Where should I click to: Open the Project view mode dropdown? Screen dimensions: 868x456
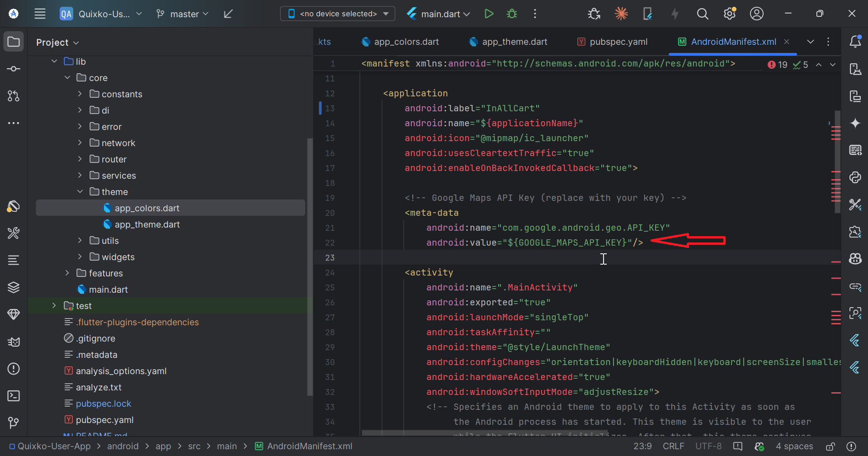point(57,43)
